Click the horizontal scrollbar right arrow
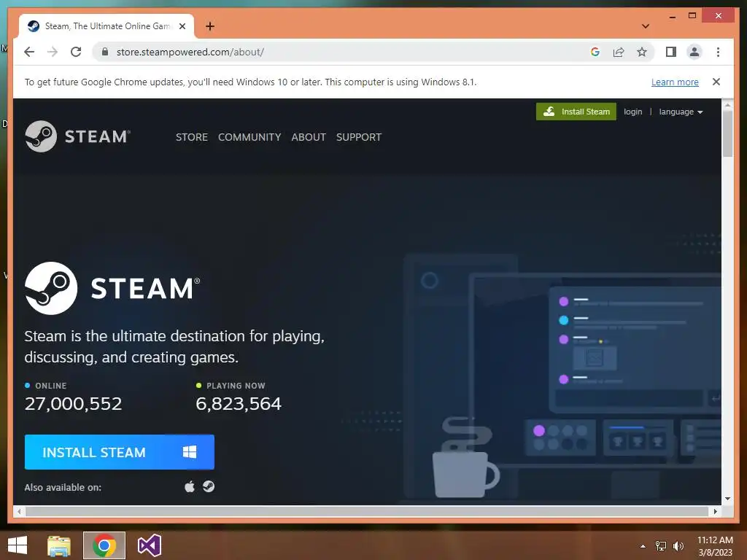 715,511
